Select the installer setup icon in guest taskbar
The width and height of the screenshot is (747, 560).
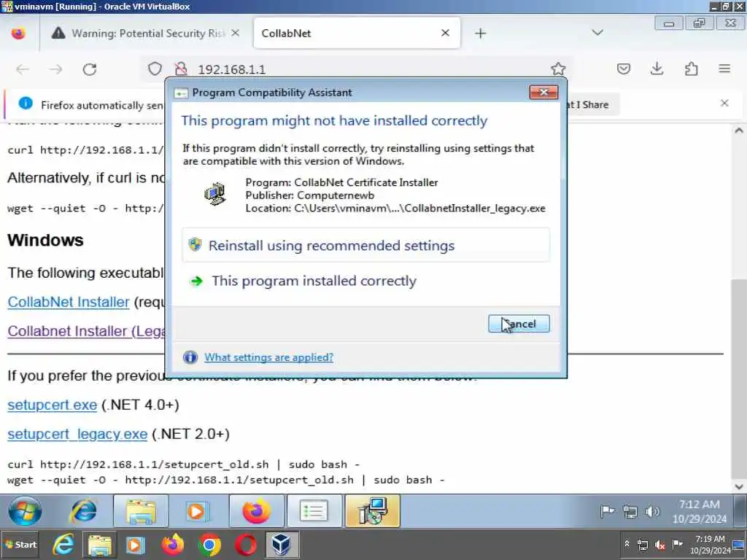pos(373,511)
